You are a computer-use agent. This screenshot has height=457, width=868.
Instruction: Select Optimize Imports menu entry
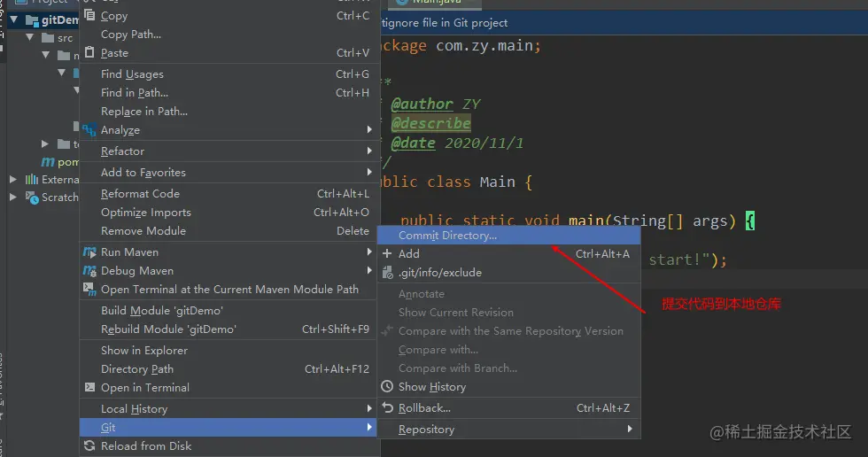pos(229,213)
